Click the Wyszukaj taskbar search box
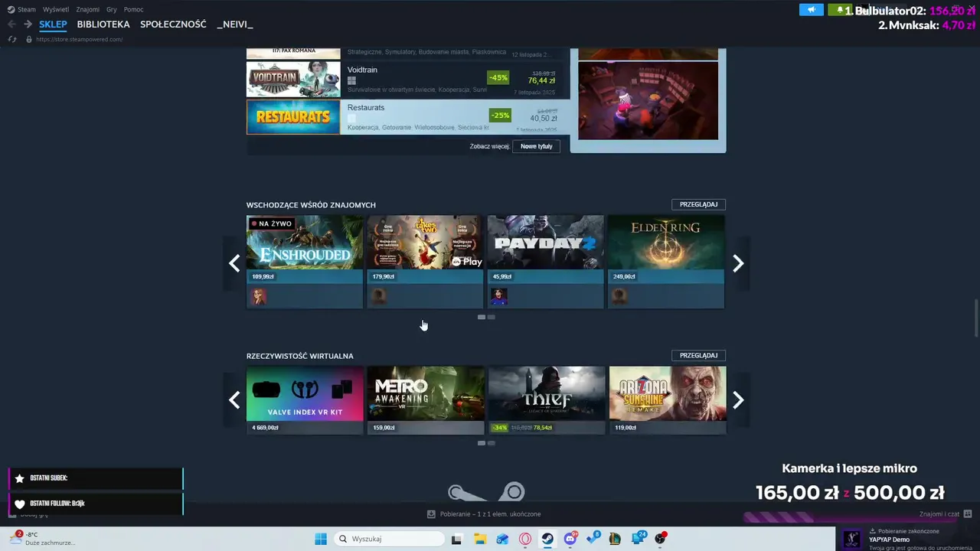Viewport: 980px width, 551px height. [x=389, y=539]
